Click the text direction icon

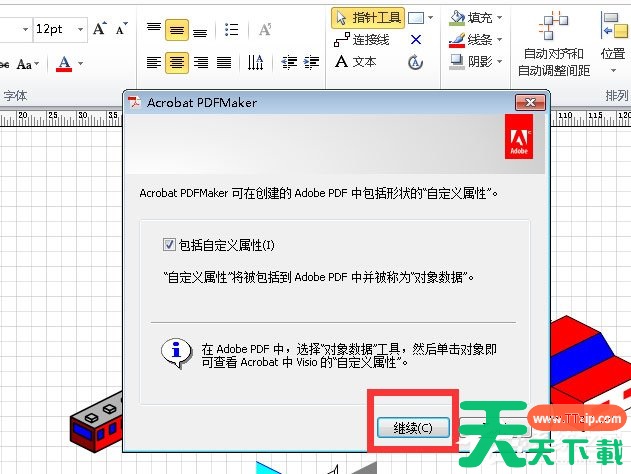tap(256, 62)
